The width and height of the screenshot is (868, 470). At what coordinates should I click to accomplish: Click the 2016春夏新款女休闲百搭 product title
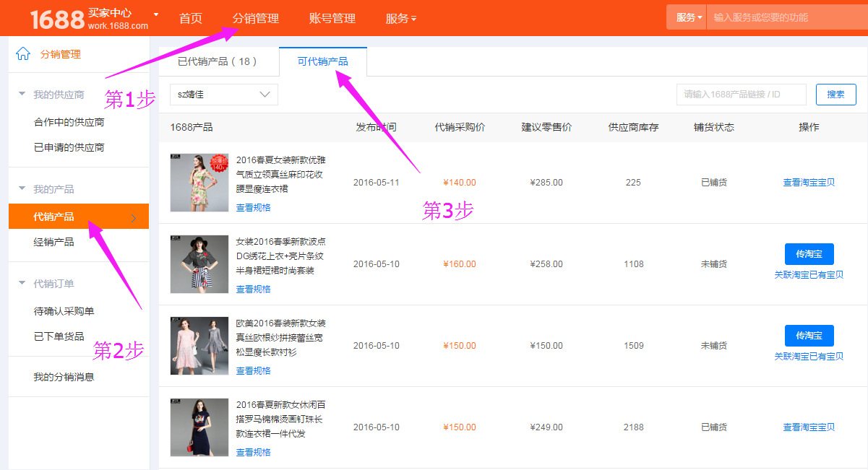[x=280, y=419]
